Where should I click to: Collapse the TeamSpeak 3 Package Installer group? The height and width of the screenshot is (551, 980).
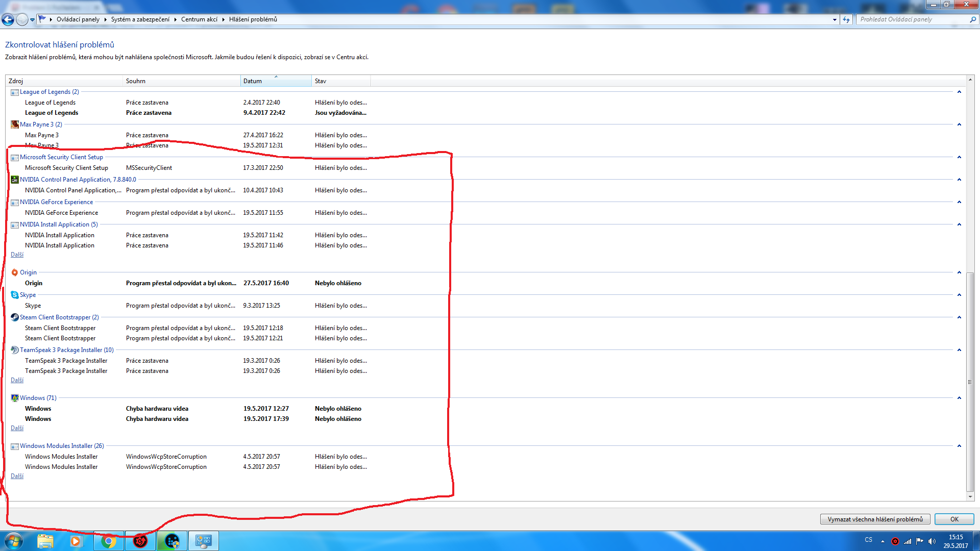[959, 350]
